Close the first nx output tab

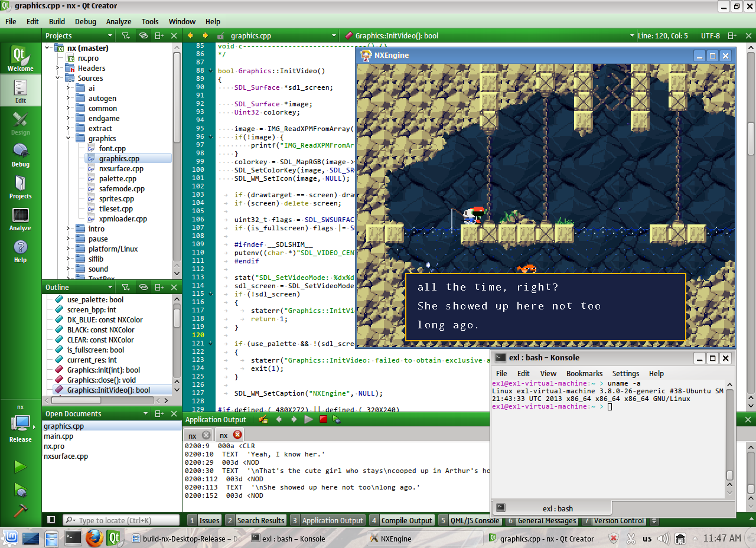tap(206, 435)
